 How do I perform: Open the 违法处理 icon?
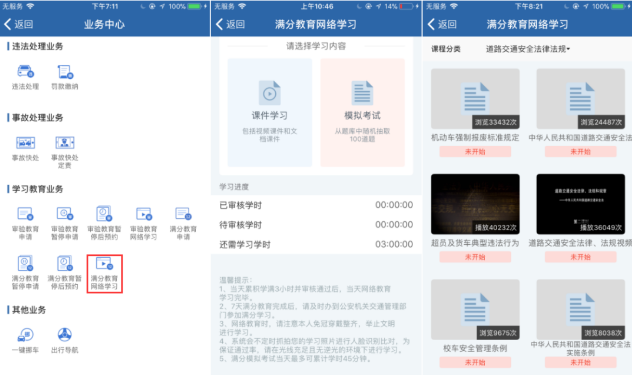[25, 77]
